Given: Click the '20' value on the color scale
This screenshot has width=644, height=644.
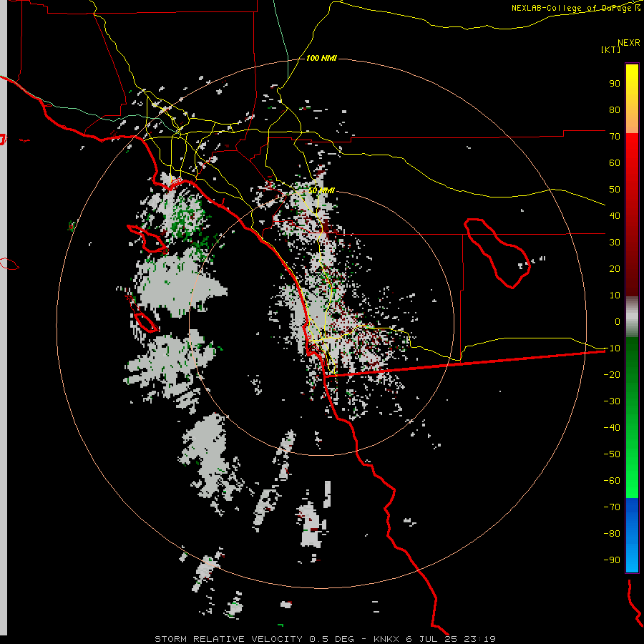Looking at the screenshot, I should pyautogui.click(x=615, y=268).
